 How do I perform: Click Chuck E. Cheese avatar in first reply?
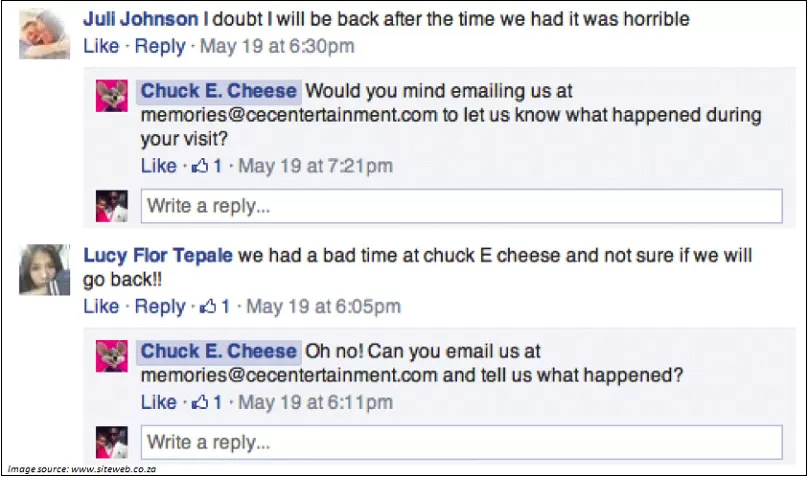(x=112, y=95)
